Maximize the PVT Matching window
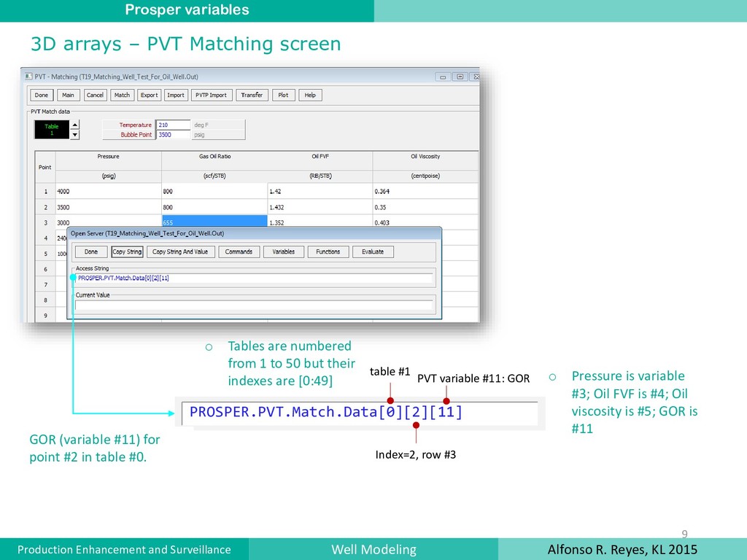Screen dimensions: 747x560 point(460,77)
